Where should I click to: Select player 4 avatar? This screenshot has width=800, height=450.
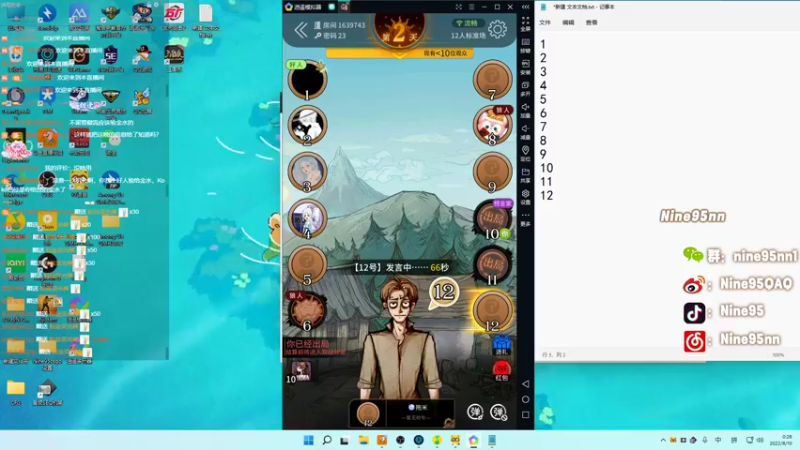(307, 219)
